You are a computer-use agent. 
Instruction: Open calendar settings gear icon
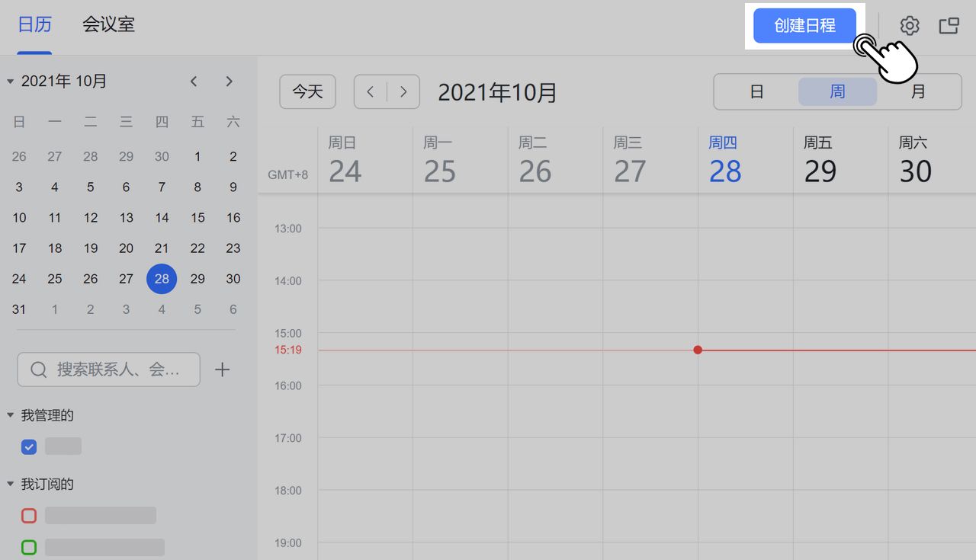coord(909,26)
